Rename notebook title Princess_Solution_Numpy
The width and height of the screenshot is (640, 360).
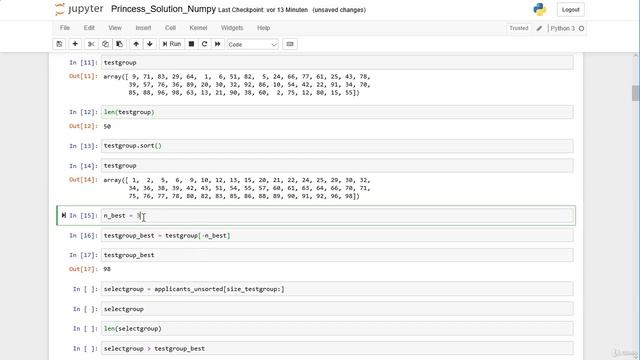click(x=163, y=9)
